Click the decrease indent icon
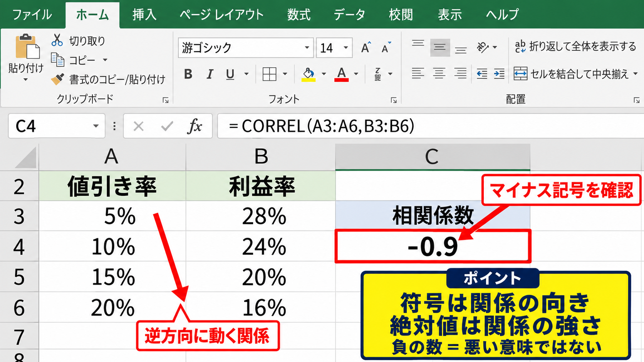 click(482, 73)
